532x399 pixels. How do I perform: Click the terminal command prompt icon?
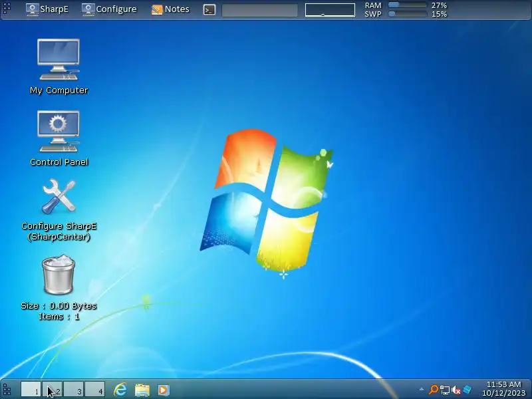[x=209, y=10]
